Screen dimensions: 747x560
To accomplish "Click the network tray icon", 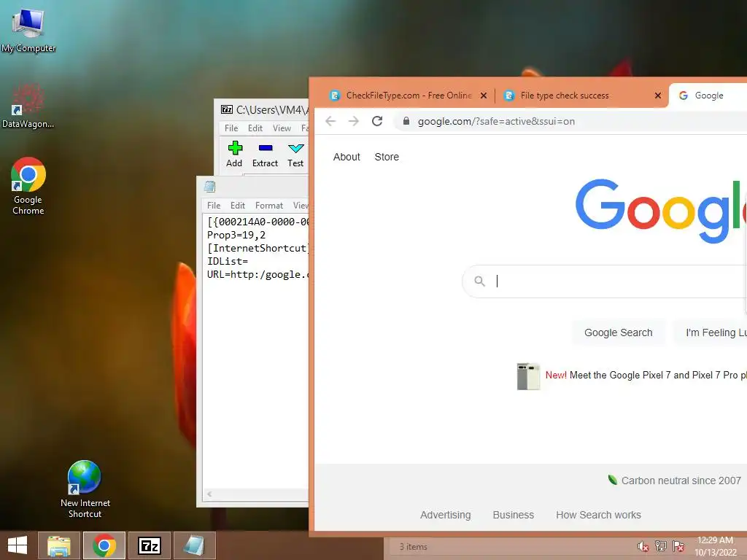I will pos(661,546).
